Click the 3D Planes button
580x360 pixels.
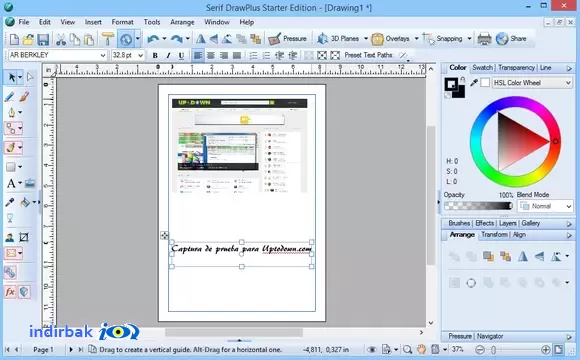[338, 38]
